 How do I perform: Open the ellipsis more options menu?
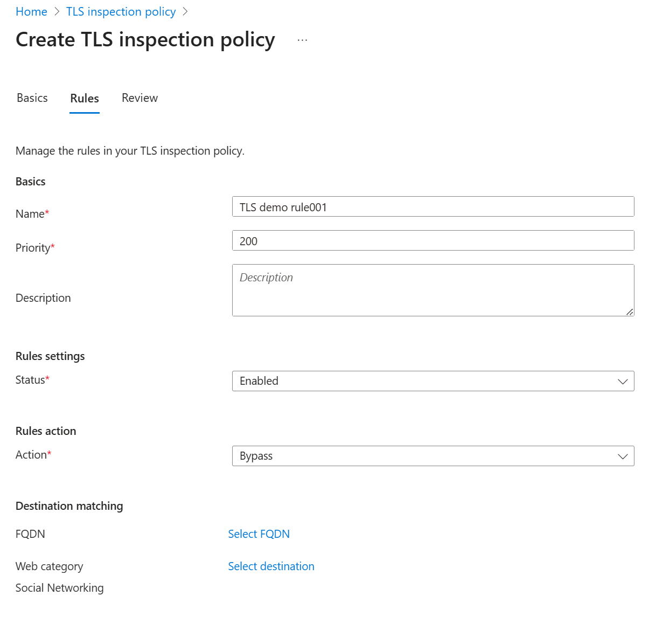point(302,40)
